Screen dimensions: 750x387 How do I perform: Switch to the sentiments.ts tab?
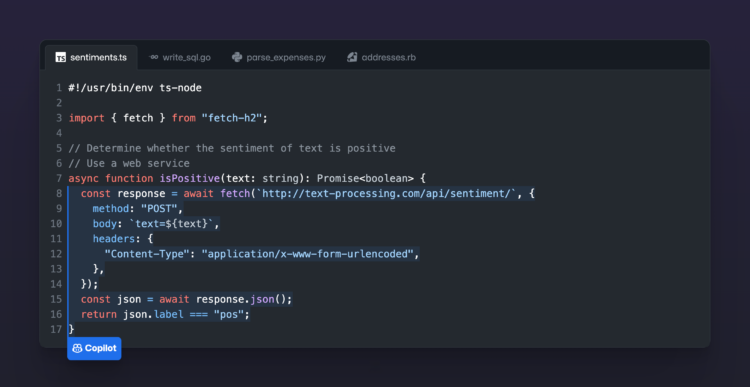pos(91,57)
